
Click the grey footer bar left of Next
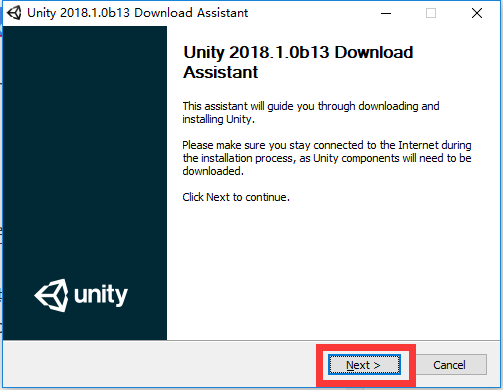pos(160,365)
